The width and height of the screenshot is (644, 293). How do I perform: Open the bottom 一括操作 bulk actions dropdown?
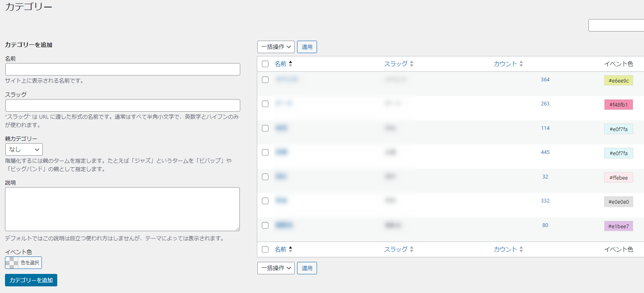click(x=276, y=268)
